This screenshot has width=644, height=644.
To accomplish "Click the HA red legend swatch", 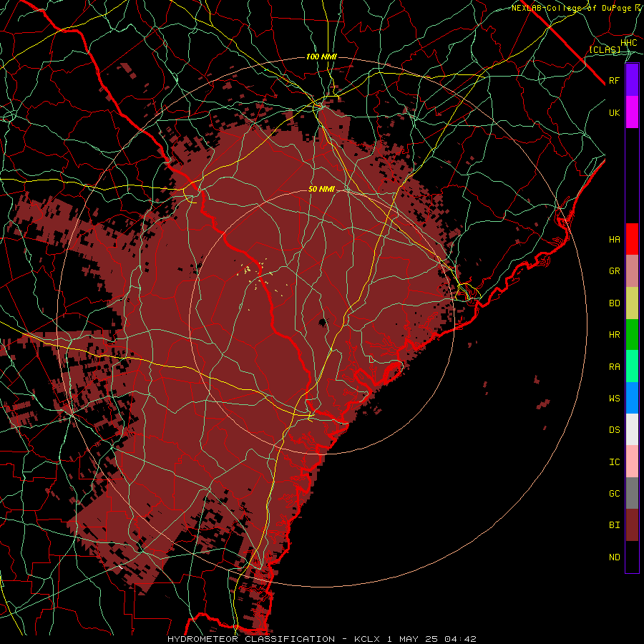I will click(x=632, y=239).
